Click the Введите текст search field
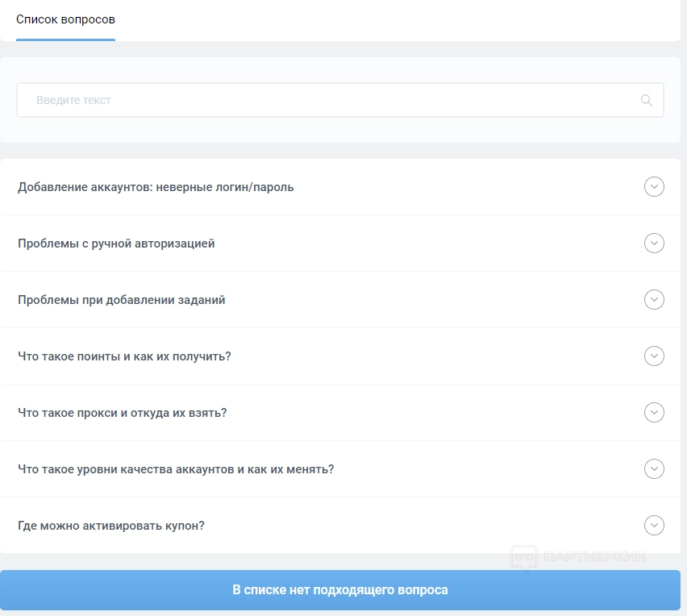687x616 pixels. tap(340, 100)
